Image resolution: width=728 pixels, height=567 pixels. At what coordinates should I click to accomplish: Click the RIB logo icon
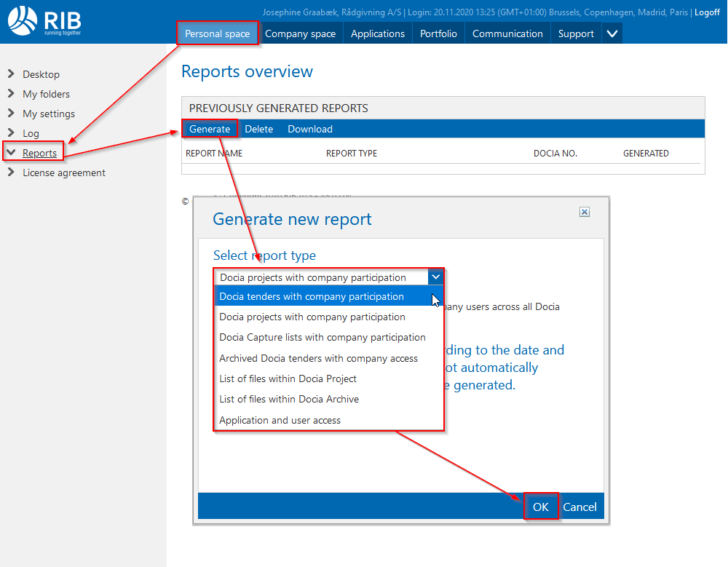coord(23,20)
